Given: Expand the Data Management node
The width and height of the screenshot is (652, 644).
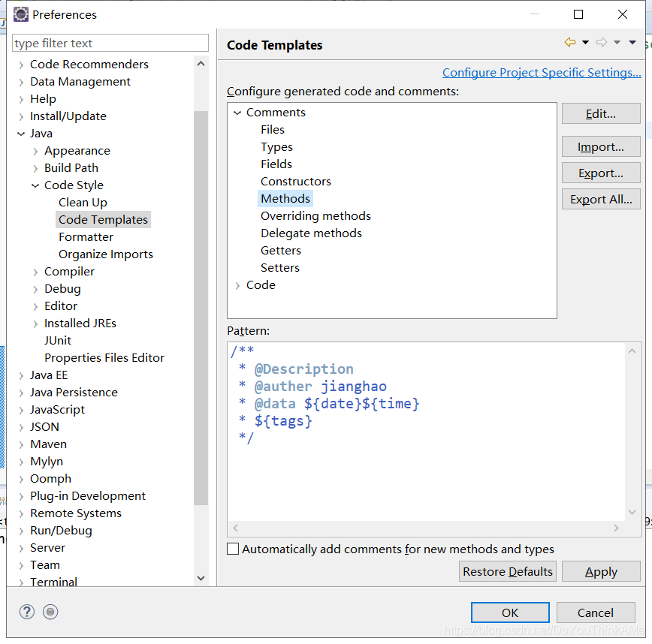Looking at the screenshot, I should 21,83.
